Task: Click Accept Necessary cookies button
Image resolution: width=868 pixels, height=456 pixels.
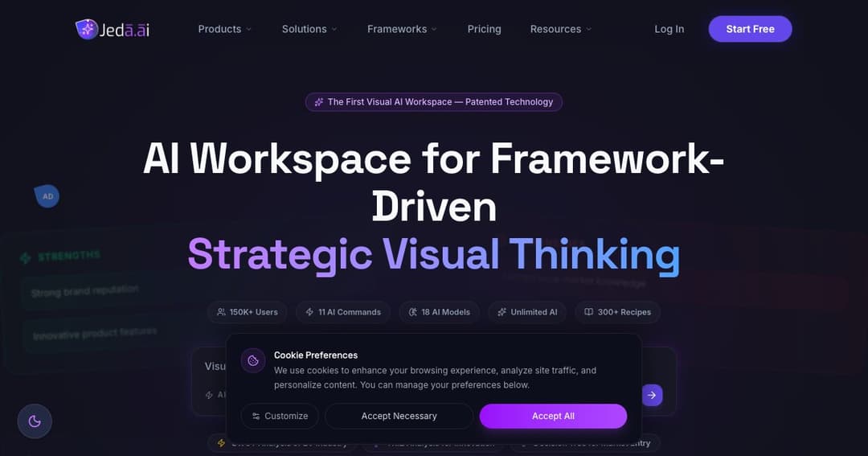Action: tap(399, 416)
